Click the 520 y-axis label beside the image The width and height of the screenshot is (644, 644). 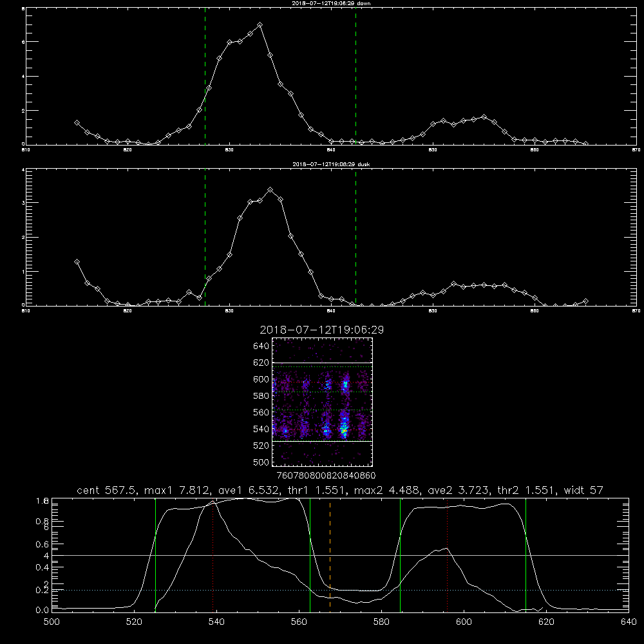click(261, 446)
